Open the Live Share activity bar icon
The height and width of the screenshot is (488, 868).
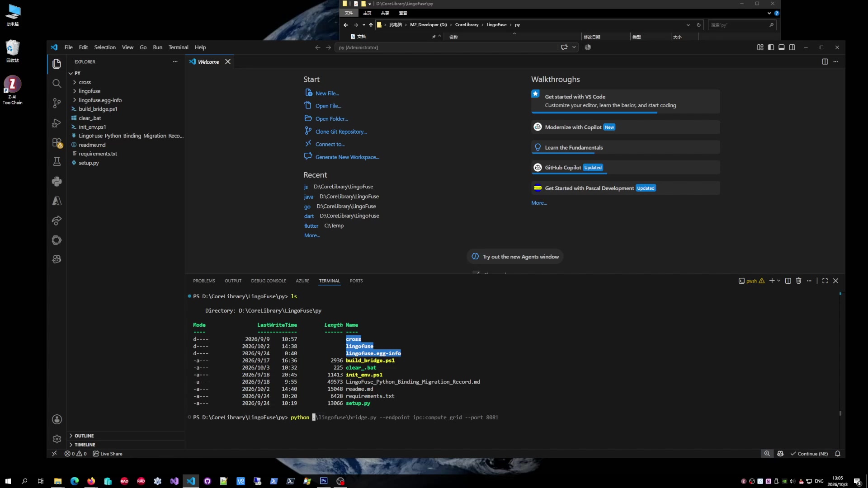(x=57, y=221)
